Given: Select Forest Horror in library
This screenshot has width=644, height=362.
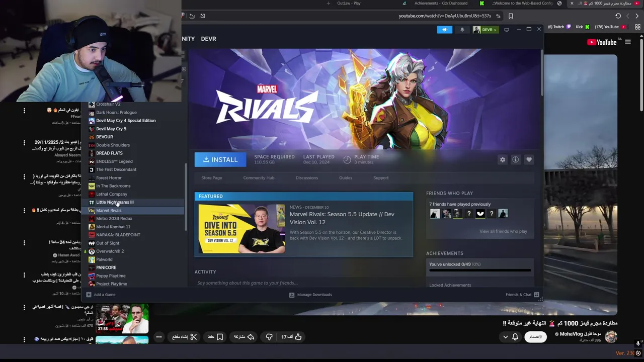Looking at the screenshot, I should (109, 178).
